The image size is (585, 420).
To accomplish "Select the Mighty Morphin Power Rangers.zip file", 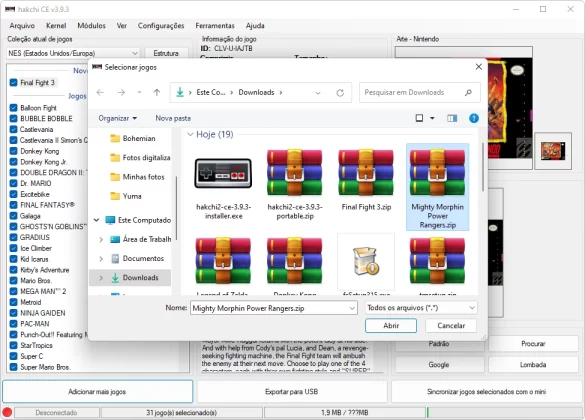I will 437,188.
